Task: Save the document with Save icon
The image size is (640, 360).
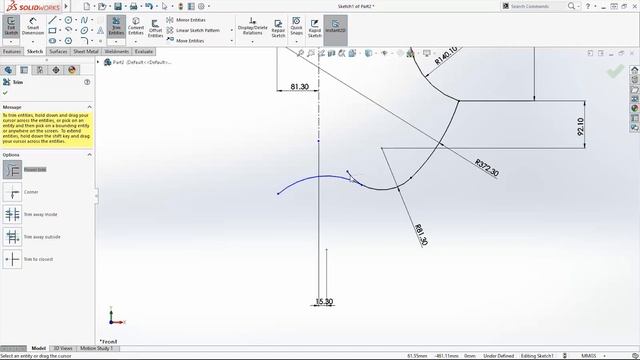Action: click(118, 6)
